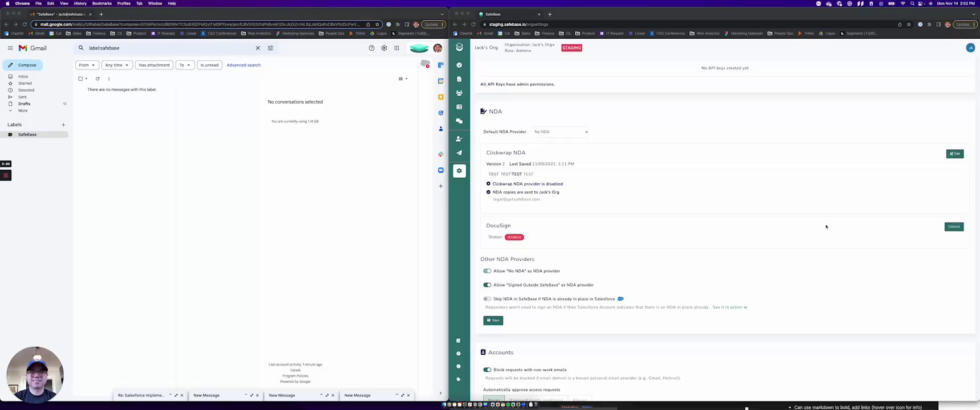Open the table list icon in SafeBase sidebar

click(x=459, y=107)
